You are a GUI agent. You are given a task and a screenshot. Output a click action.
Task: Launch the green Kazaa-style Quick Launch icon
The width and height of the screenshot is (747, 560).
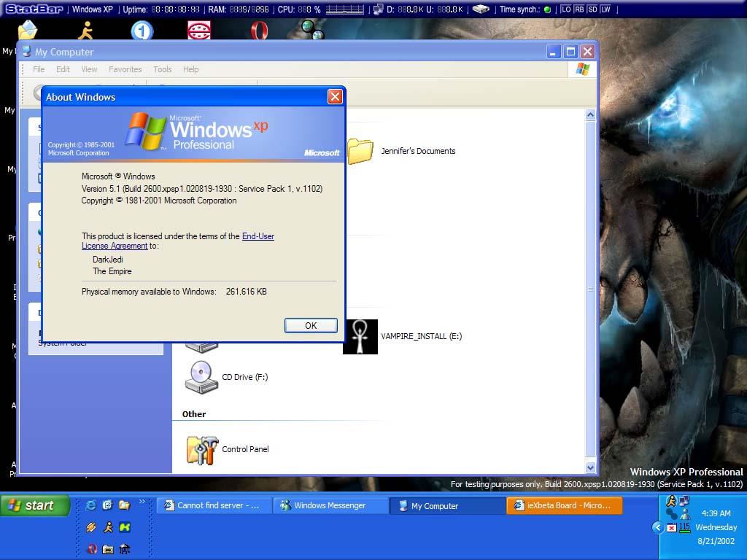[125, 527]
